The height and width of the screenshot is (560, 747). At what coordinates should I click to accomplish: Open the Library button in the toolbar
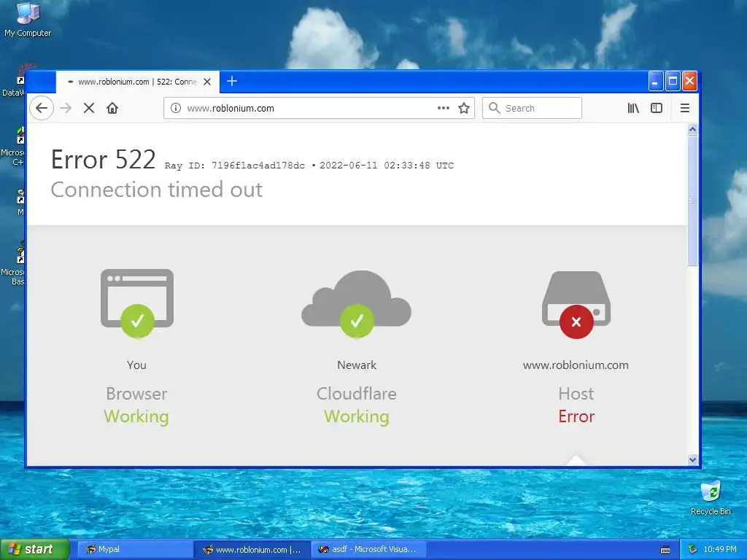pos(633,108)
